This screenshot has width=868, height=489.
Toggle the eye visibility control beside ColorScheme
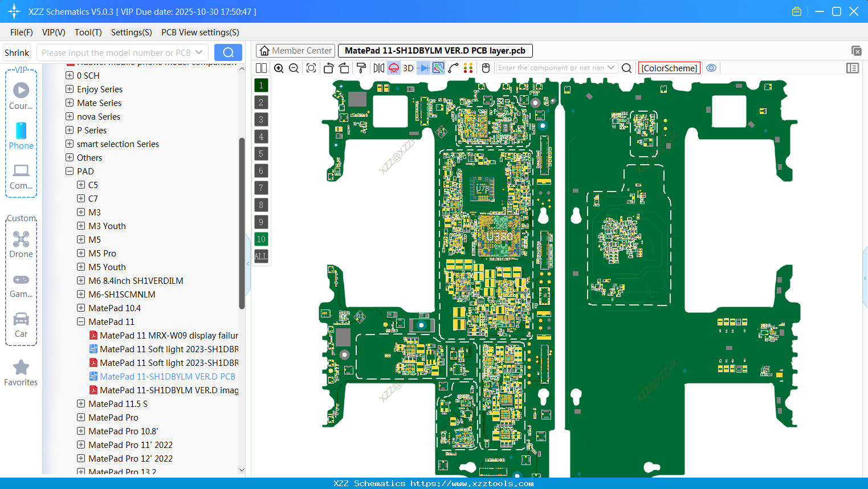711,68
